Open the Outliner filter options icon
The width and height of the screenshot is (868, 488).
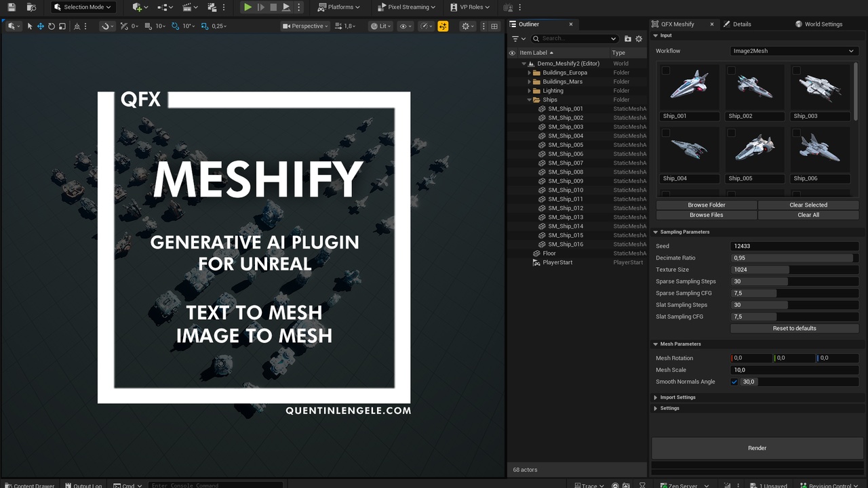click(x=518, y=39)
